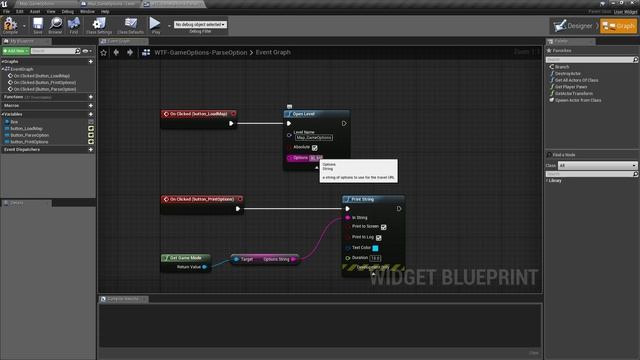The width and height of the screenshot is (640, 360).
Task: Open the Text Color swatch on Print String
Action: [x=375, y=248]
